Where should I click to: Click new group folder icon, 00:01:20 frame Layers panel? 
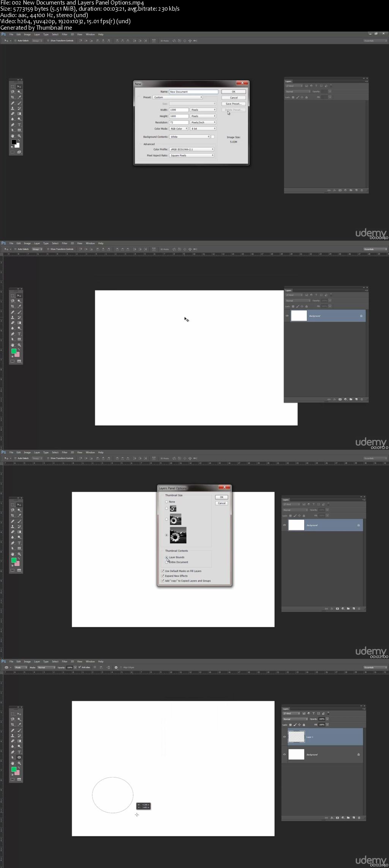click(351, 399)
